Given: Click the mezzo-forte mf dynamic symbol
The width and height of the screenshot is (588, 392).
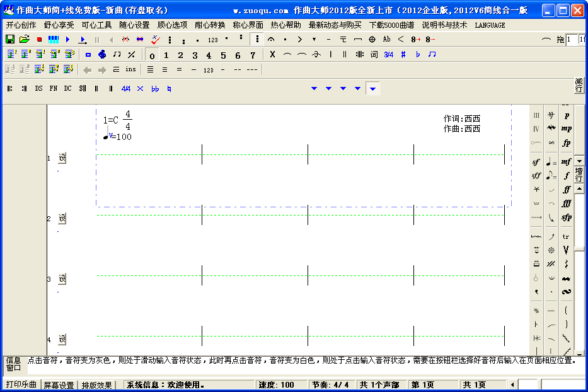Looking at the screenshot, I should coord(566,162).
